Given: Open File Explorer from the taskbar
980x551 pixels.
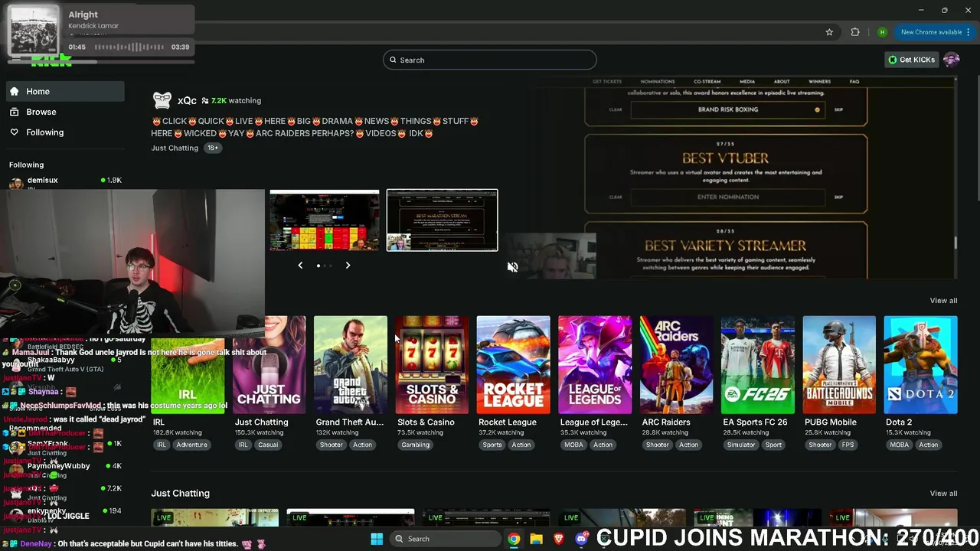Looking at the screenshot, I should pyautogui.click(x=536, y=539).
